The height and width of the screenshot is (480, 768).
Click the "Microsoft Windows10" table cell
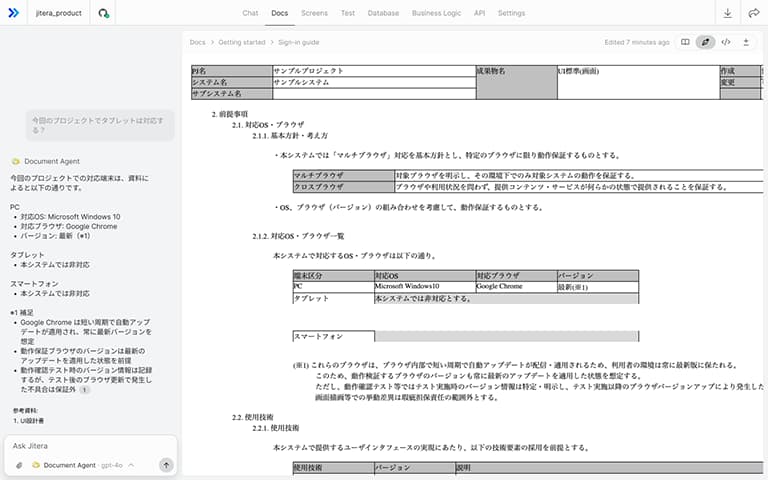pos(425,287)
